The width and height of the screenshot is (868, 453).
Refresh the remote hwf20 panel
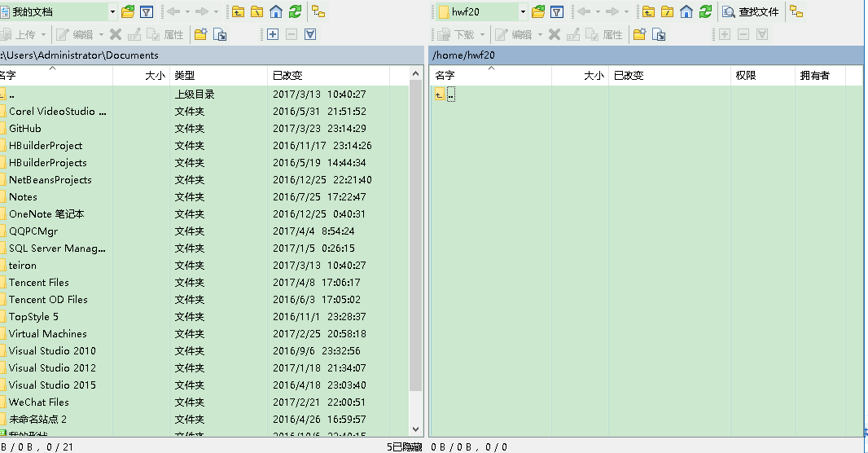705,11
